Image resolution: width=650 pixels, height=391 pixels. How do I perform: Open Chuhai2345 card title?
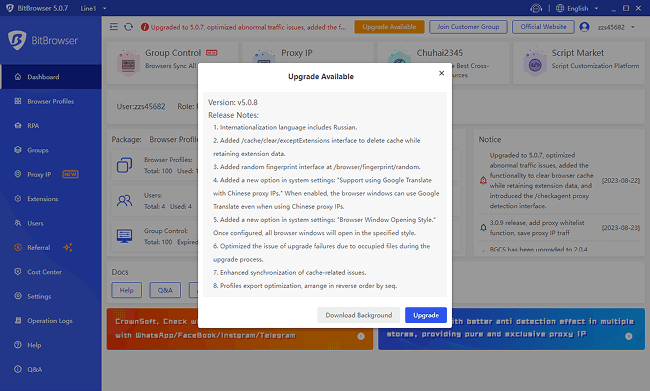[439, 53]
